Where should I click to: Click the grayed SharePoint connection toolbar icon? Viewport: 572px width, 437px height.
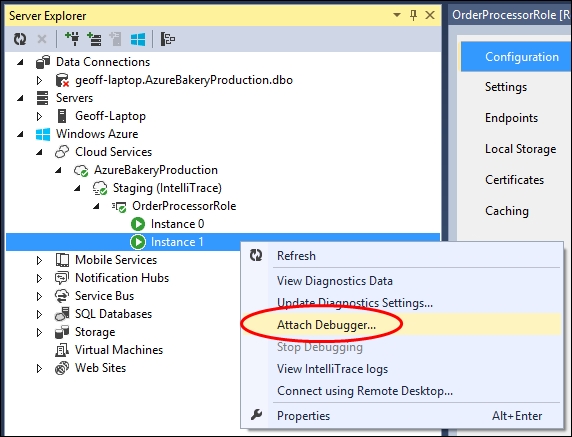[x=116, y=39]
